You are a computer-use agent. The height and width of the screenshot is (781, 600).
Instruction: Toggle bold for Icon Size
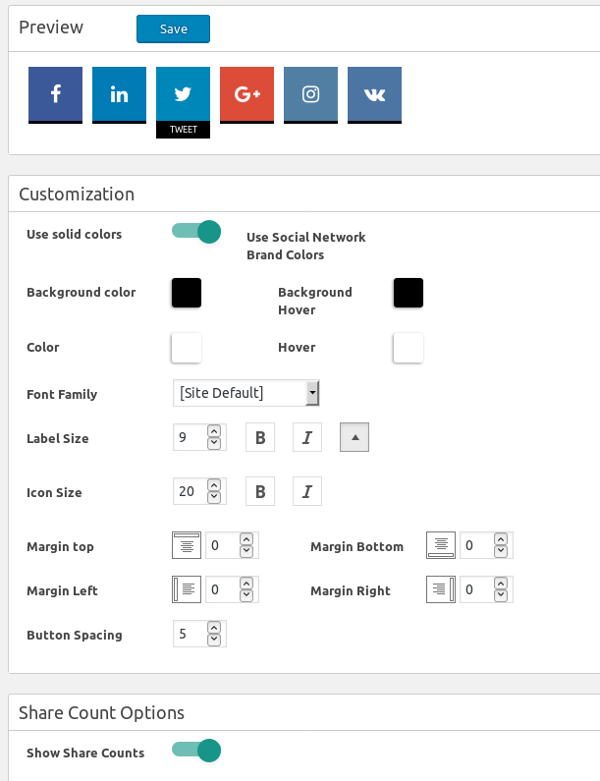pyautogui.click(x=260, y=491)
